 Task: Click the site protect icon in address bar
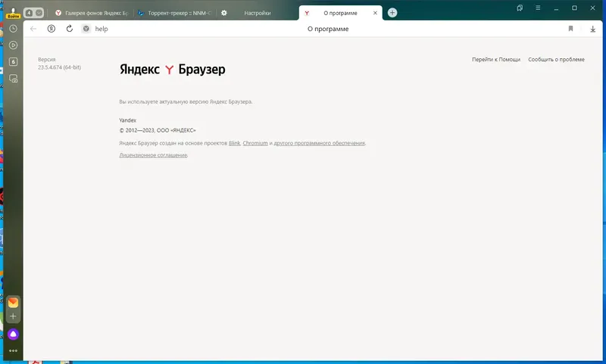86,29
